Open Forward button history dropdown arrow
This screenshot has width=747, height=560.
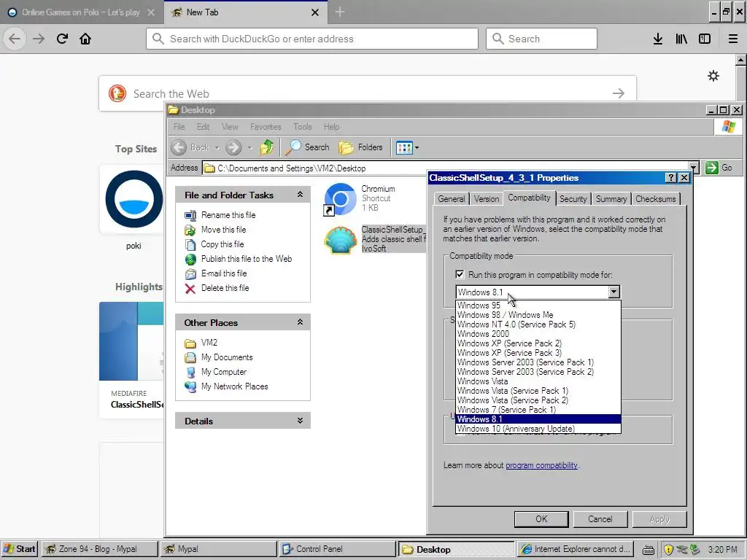(249, 148)
